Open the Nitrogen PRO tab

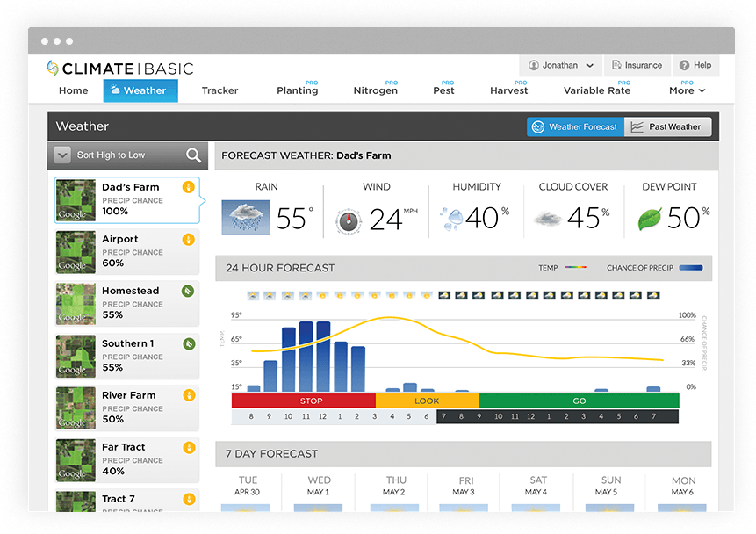coord(375,91)
